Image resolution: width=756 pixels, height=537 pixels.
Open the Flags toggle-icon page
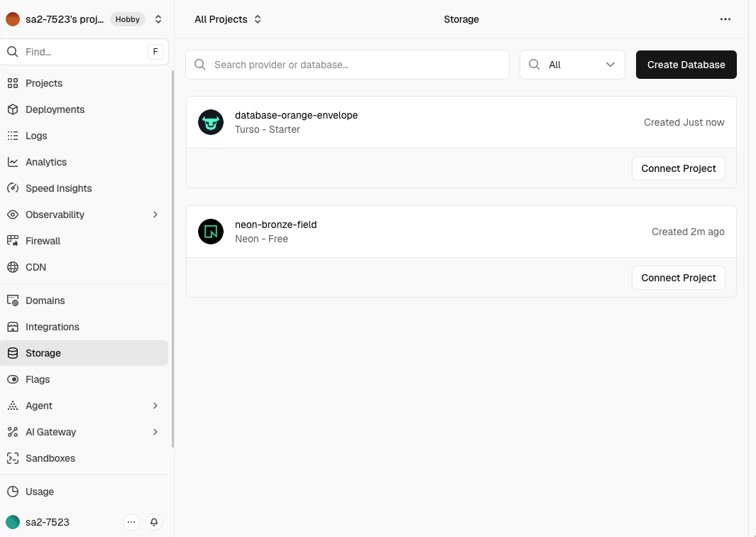[38, 379]
